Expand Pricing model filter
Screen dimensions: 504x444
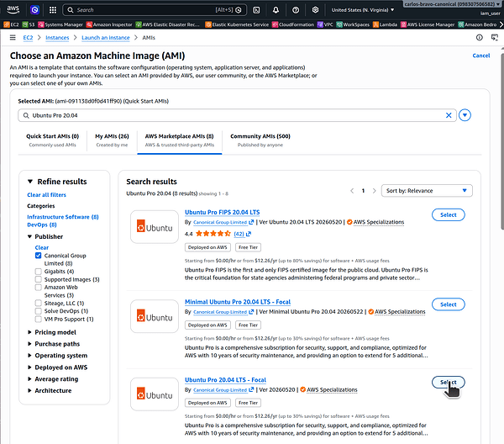click(x=29, y=332)
